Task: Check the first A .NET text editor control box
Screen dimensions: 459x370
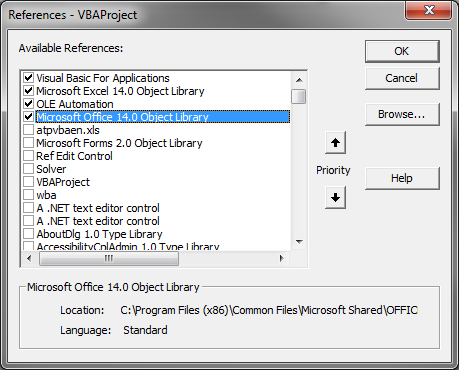Action: (28, 208)
